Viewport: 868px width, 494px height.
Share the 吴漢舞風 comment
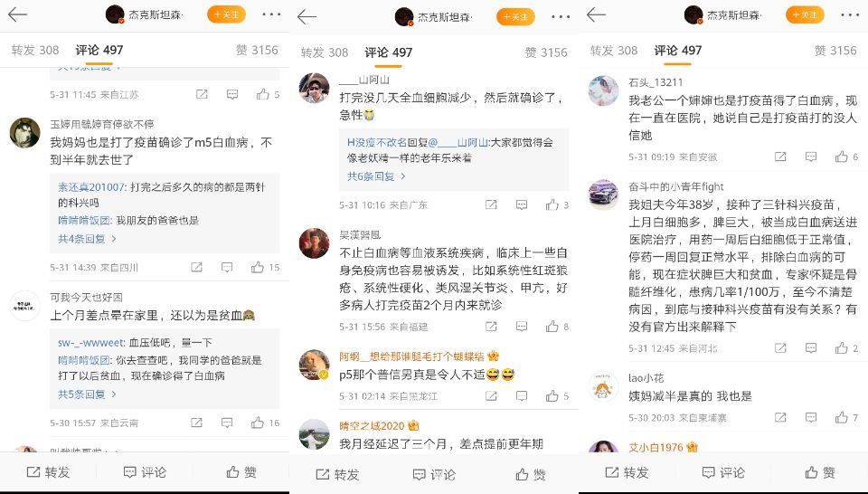point(491,327)
